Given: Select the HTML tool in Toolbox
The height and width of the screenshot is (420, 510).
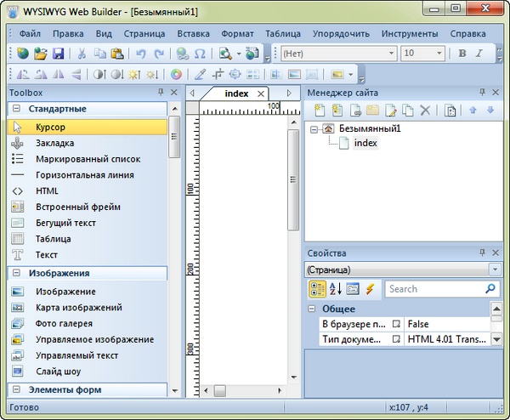Looking at the screenshot, I should [x=47, y=191].
